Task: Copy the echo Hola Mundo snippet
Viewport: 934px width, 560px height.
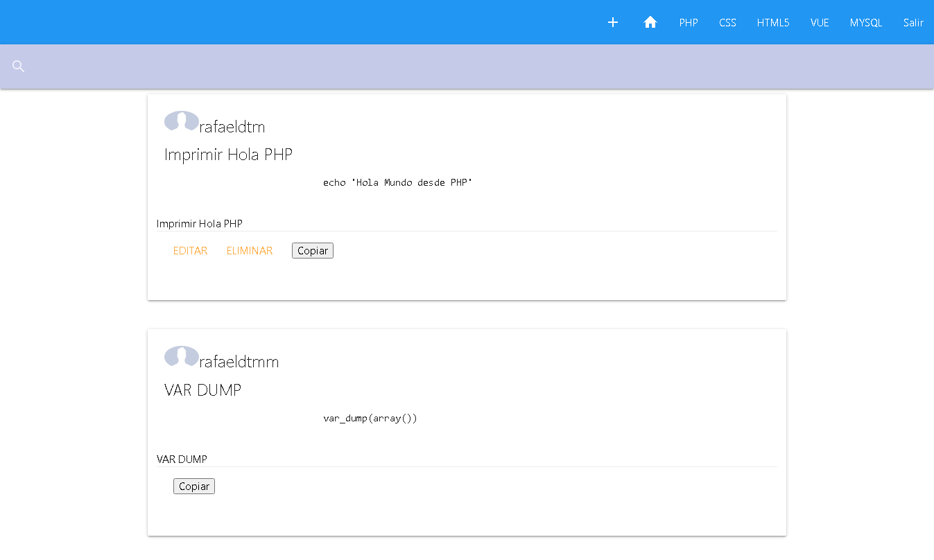Action: tap(313, 251)
